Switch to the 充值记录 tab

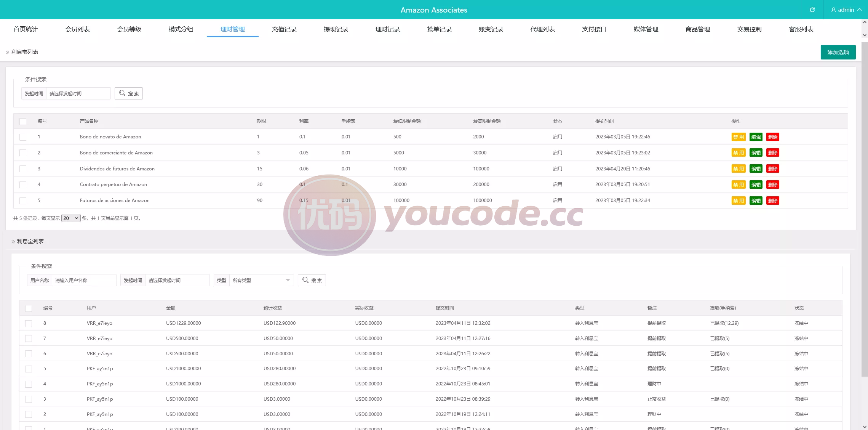(x=284, y=29)
